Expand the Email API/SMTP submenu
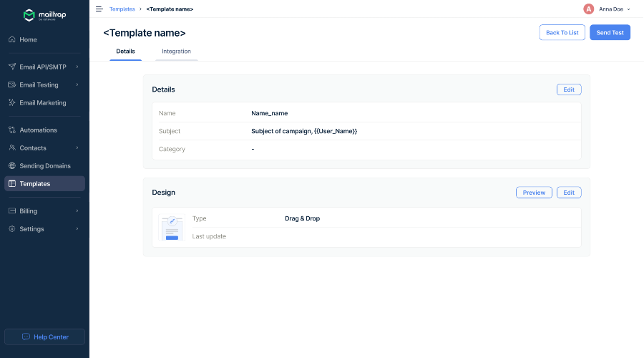This screenshot has width=644, height=358. 77,67
